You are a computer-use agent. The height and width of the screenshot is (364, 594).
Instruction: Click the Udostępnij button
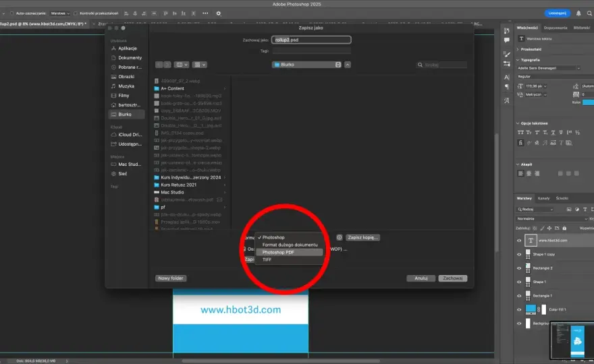558,13
